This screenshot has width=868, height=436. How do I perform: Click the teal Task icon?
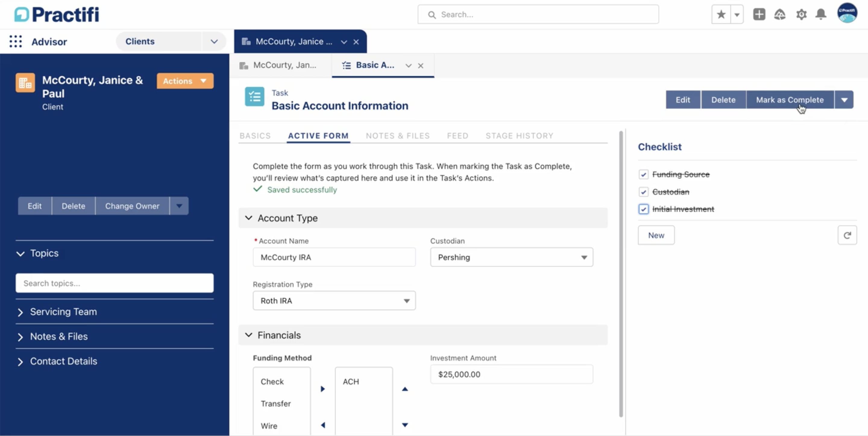click(255, 97)
